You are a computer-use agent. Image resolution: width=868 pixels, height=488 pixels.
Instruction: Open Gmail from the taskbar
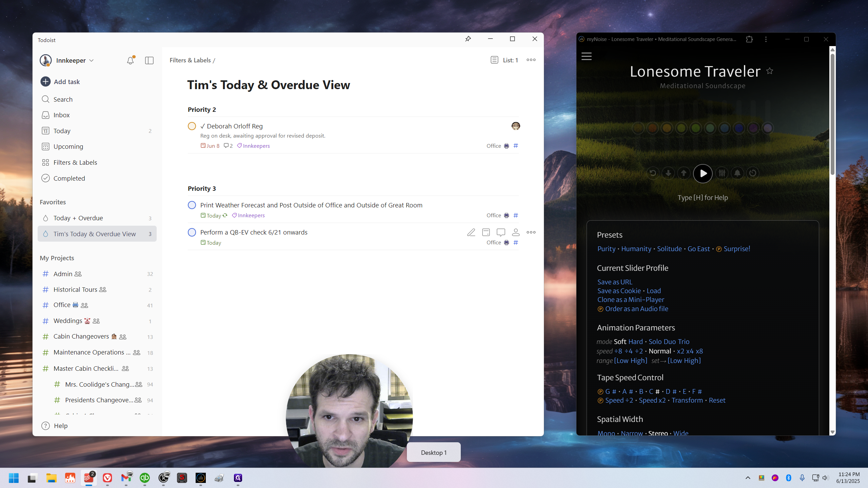(126, 478)
